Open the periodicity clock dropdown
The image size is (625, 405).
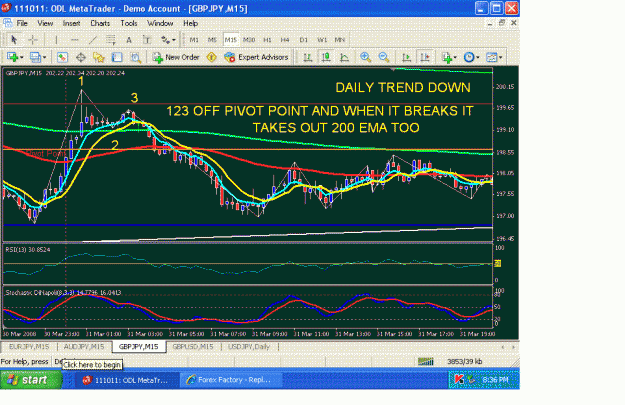coord(471,57)
